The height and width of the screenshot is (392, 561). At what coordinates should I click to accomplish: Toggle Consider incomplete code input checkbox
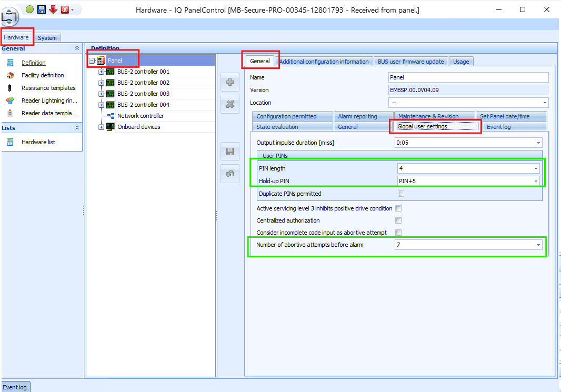[x=398, y=233]
